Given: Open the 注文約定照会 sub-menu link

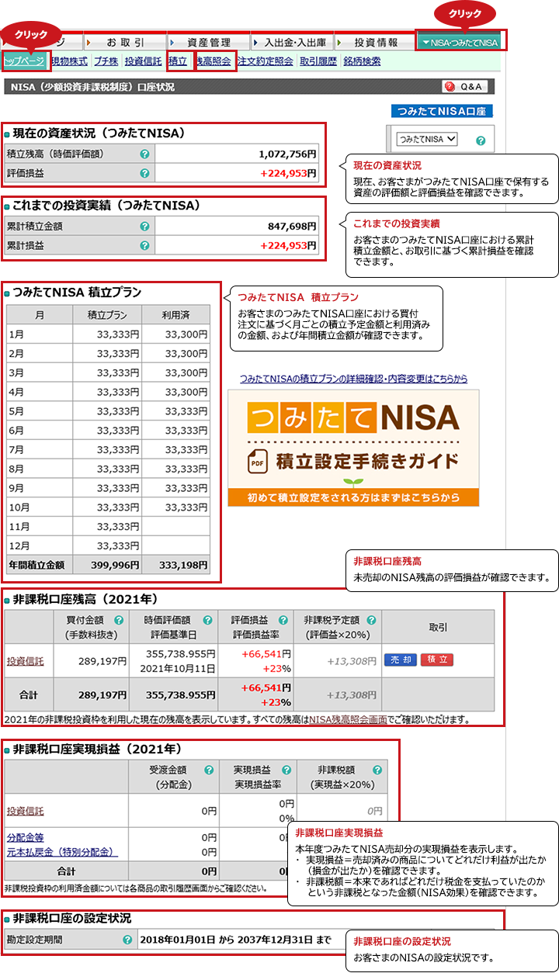Looking at the screenshot, I should [x=266, y=61].
